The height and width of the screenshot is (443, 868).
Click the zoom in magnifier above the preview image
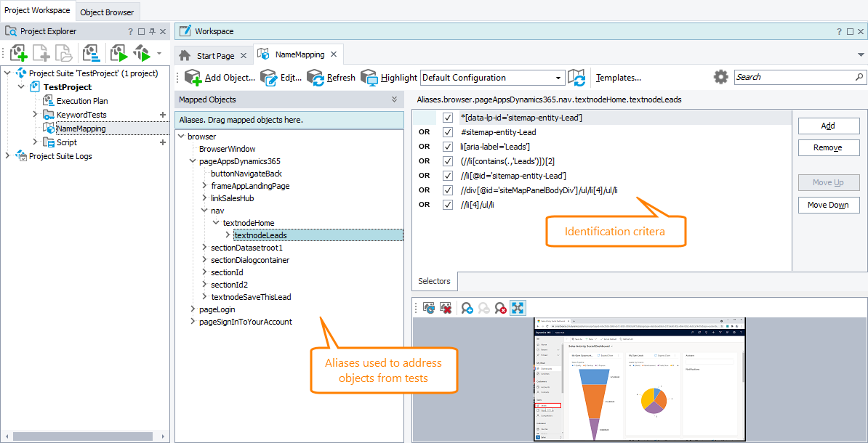coord(467,307)
